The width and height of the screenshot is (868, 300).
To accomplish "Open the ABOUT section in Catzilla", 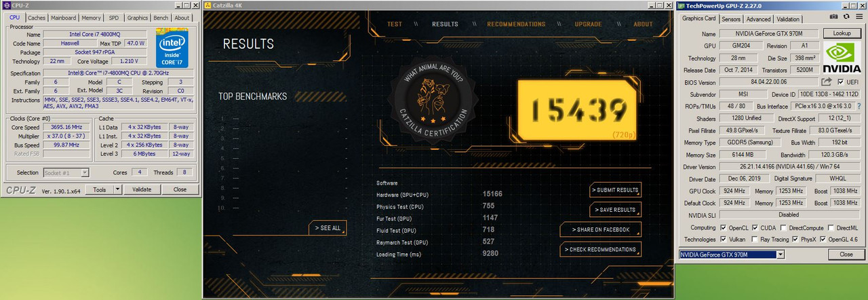I will [643, 24].
